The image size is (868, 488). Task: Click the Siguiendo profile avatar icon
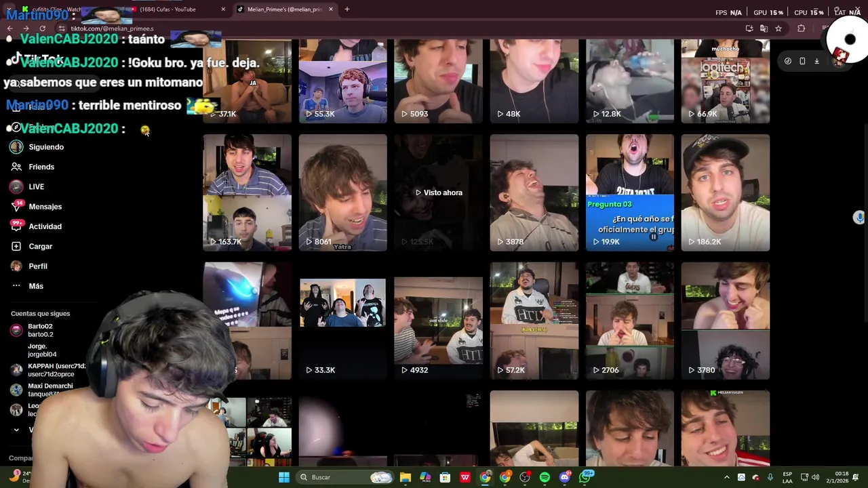point(16,147)
